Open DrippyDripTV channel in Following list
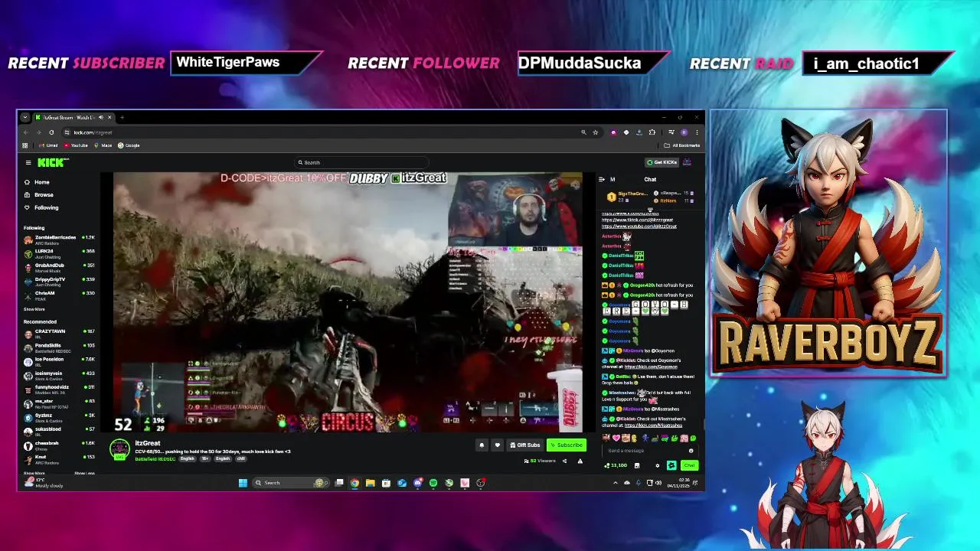Image resolution: width=980 pixels, height=551 pixels. [60, 281]
